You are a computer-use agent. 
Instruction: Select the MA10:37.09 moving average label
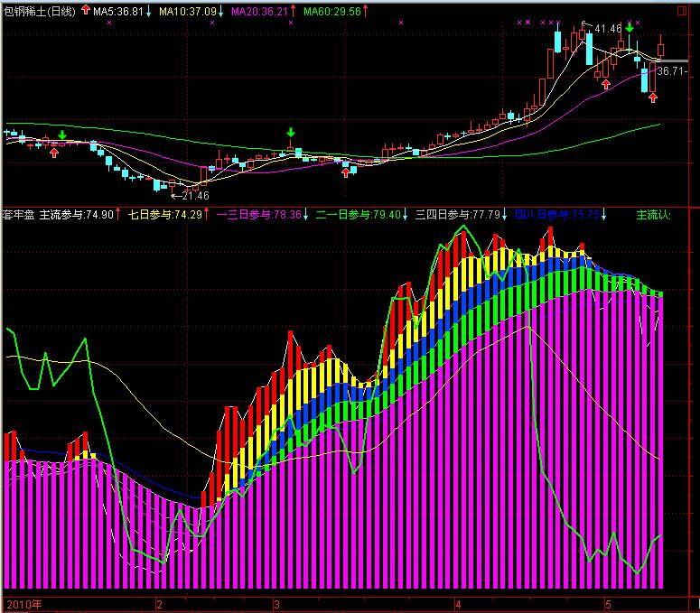188,12
